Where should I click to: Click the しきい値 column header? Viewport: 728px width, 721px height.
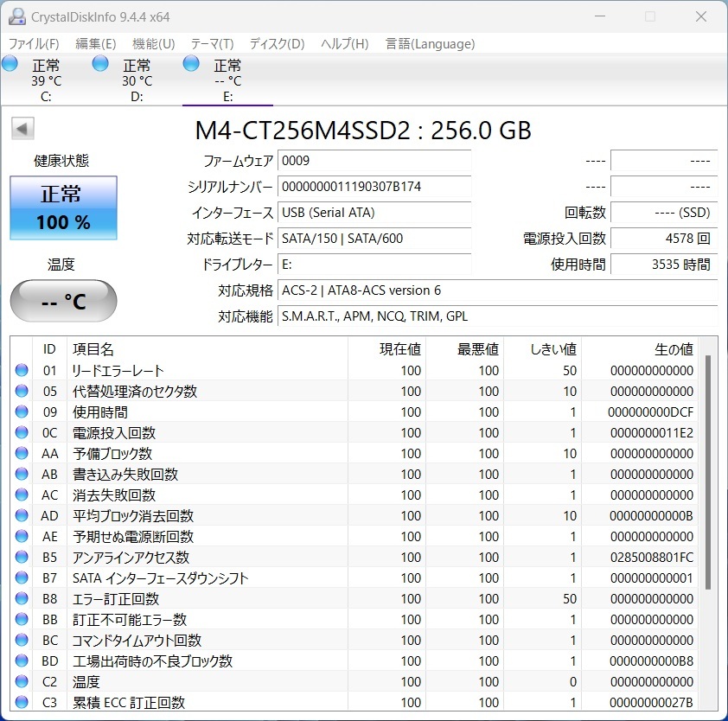[x=543, y=348]
